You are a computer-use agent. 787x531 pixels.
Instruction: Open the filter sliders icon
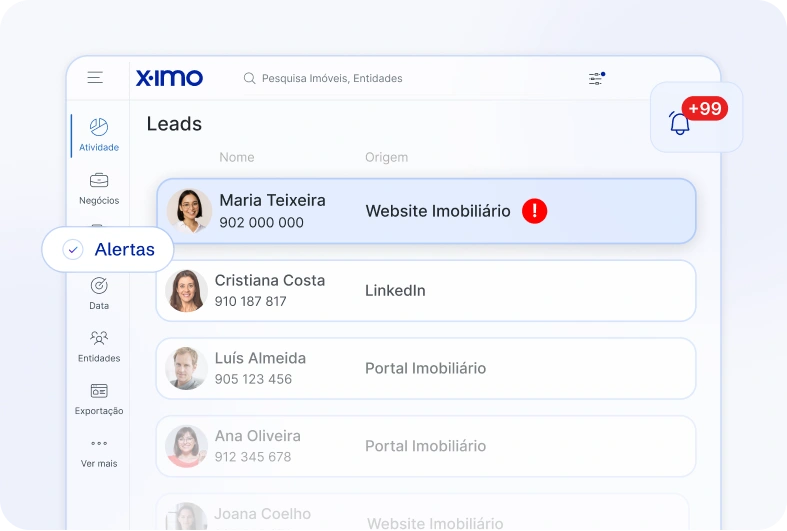coord(596,78)
